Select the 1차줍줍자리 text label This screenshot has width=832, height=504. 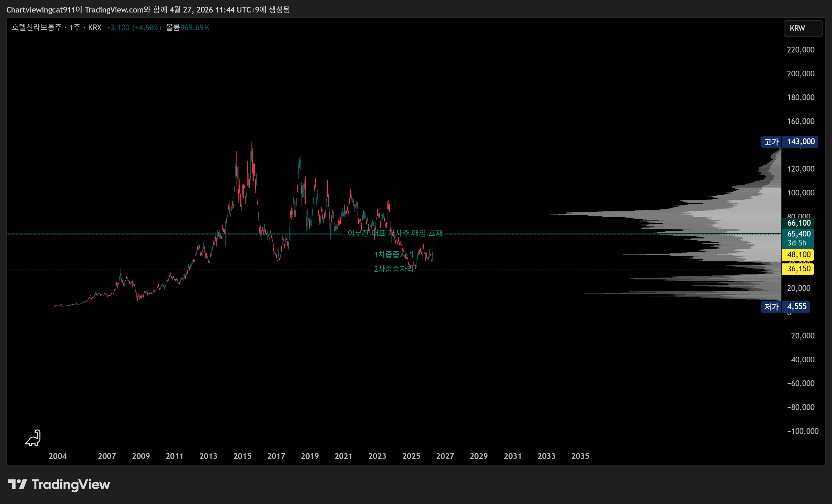click(x=393, y=254)
